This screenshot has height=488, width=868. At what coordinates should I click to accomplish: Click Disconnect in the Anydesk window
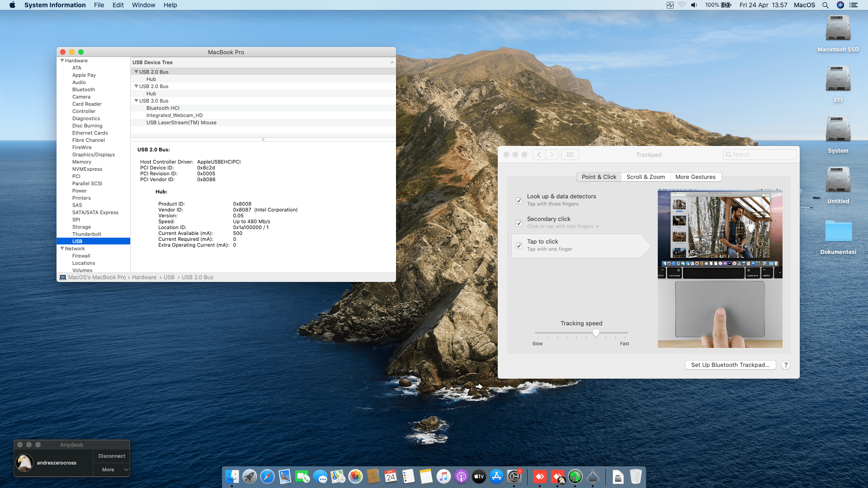point(112,456)
